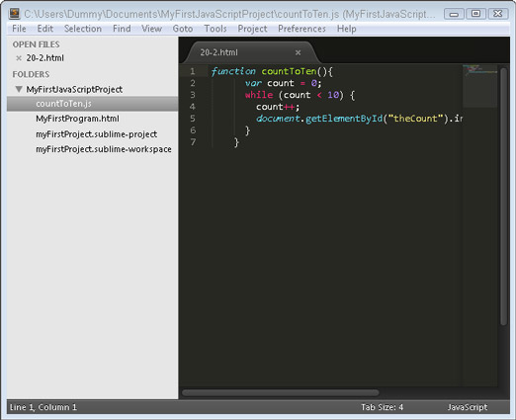Close 20-2.html in the Open Files list
Screen dimensions: 516x420
tap(19, 58)
